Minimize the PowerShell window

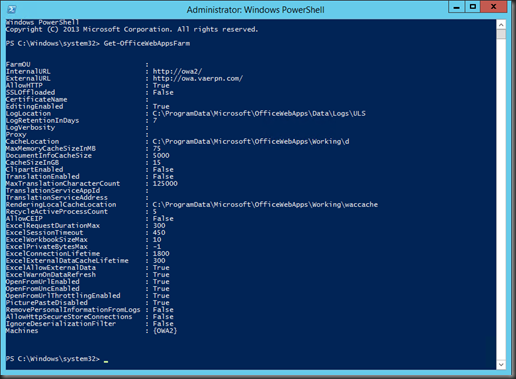click(456, 7)
